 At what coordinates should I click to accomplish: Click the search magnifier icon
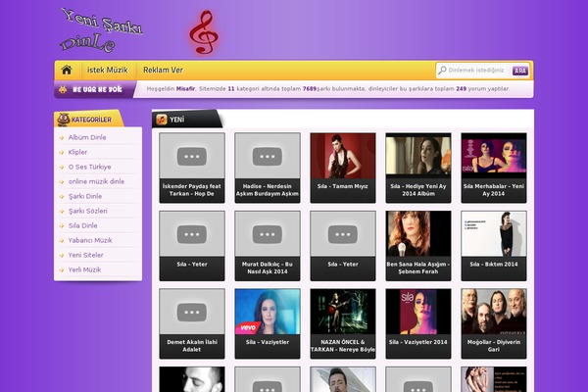coord(442,71)
